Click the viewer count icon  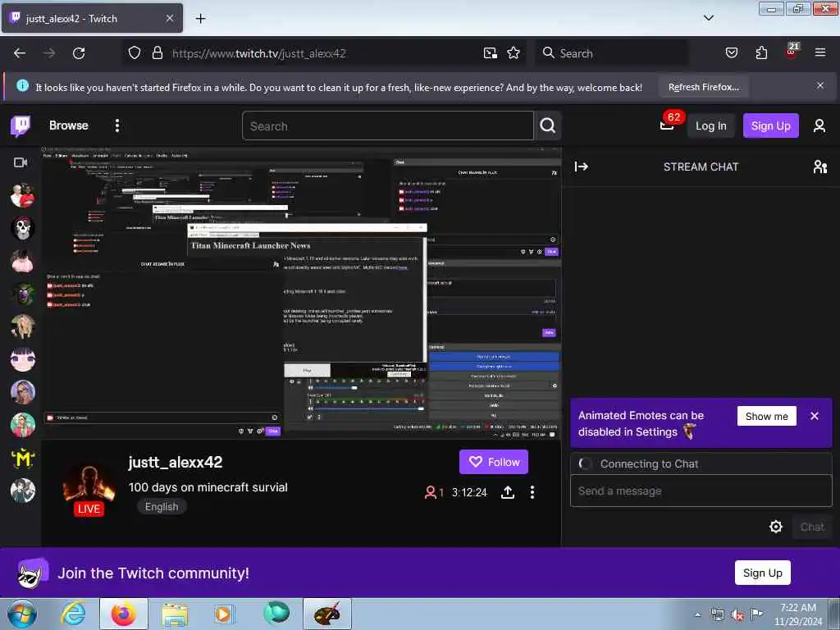(430, 492)
